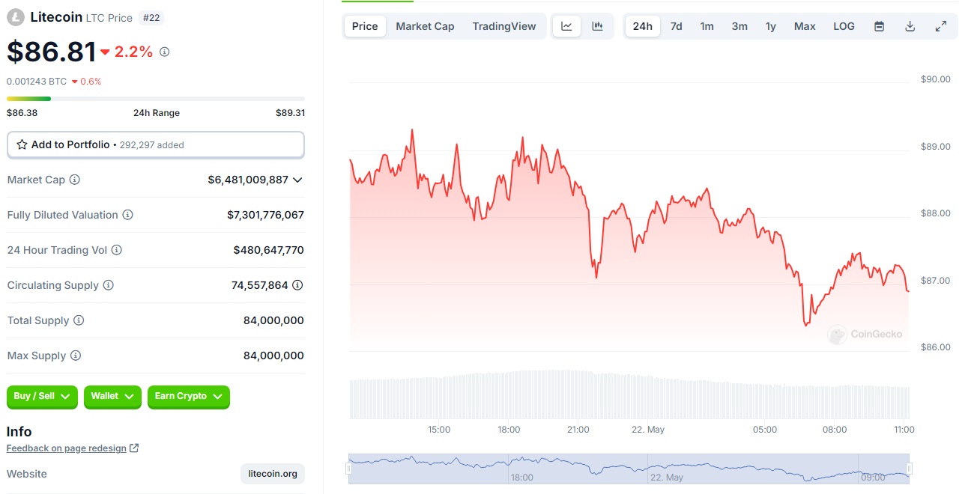Toggle LOG scale on chart
Image resolution: width=980 pixels, height=494 pixels.
844,26
